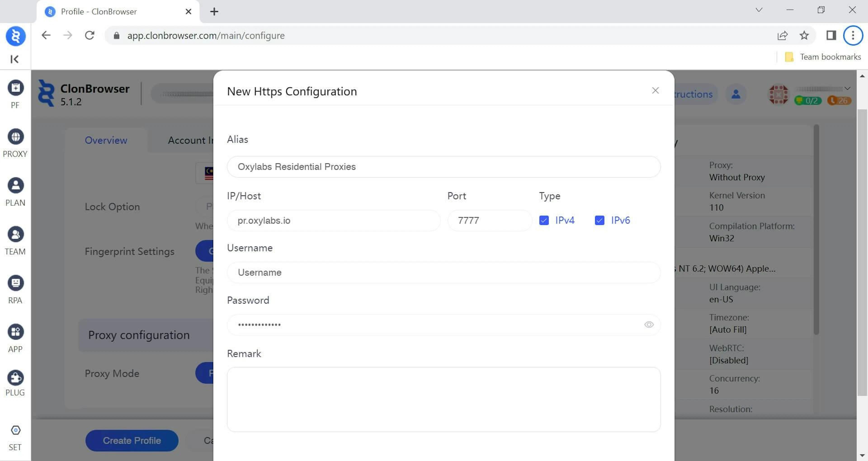The height and width of the screenshot is (461, 868).
Task: Show password with the eye icon
Action: coord(649,325)
